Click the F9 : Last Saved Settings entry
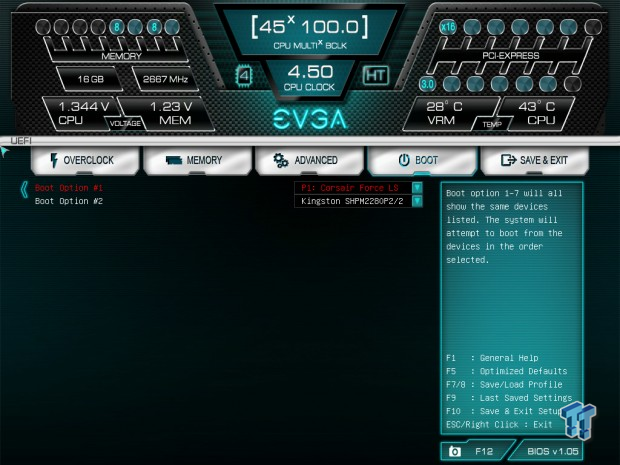Screen dimensions: 620x465 (509, 398)
